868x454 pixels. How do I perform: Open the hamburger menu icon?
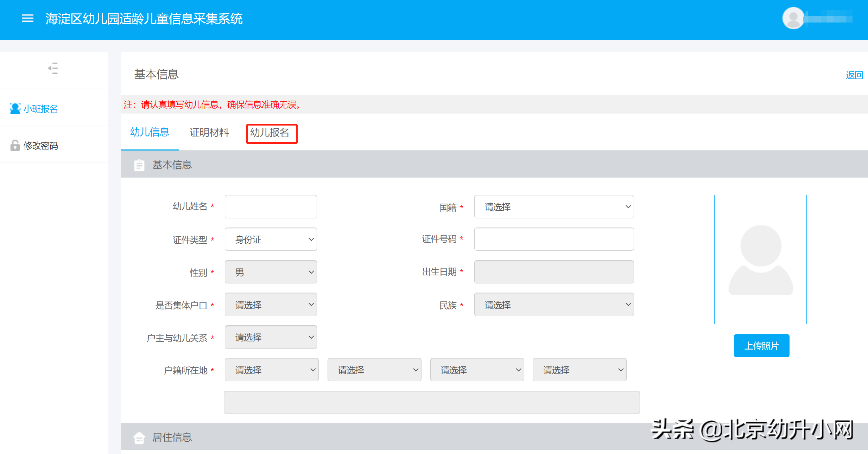[x=28, y=18]
